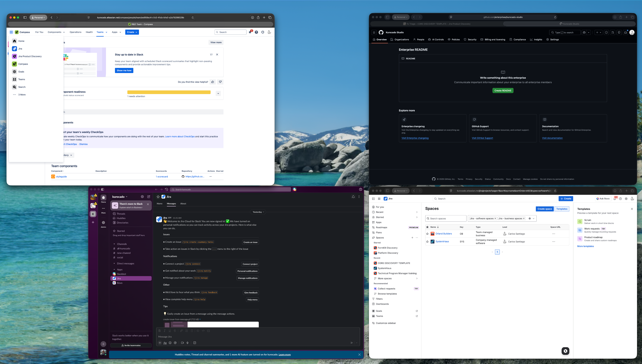Open kurocado workspace menu in Slack
642x364 pixels.
[120, 196]
